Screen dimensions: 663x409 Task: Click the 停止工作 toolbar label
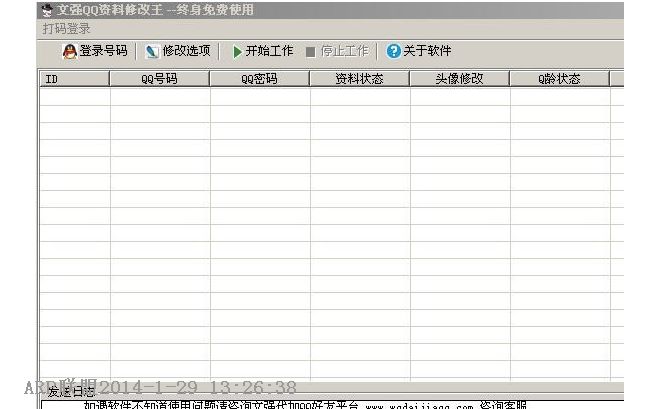pyautogui.click(x=345, y=51)
